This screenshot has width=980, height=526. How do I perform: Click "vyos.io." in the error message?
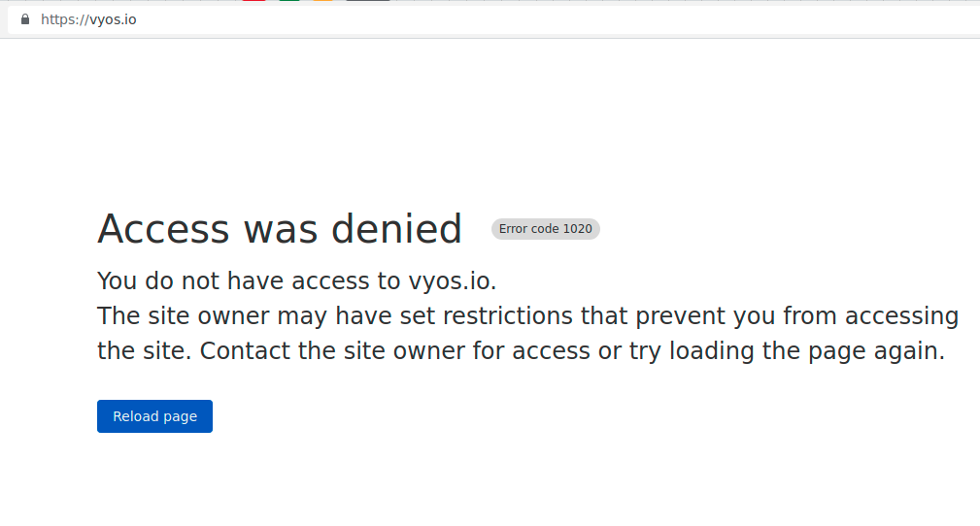451,281
